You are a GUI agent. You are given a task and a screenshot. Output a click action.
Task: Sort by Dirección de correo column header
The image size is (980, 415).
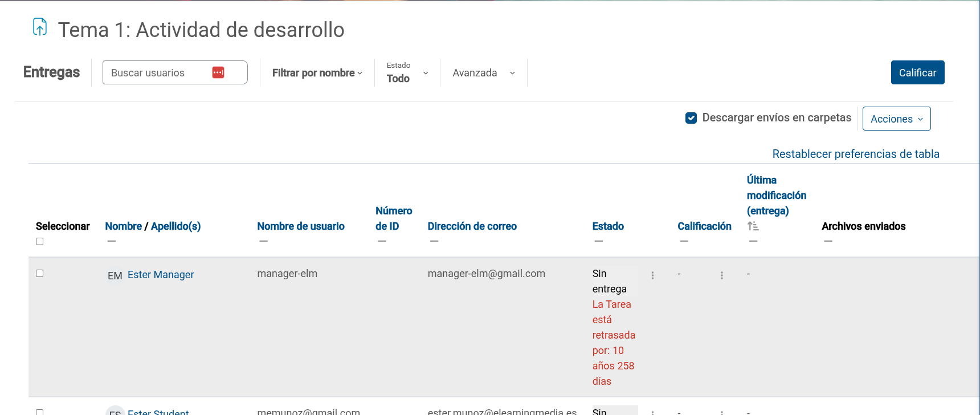tap(472, 226)
